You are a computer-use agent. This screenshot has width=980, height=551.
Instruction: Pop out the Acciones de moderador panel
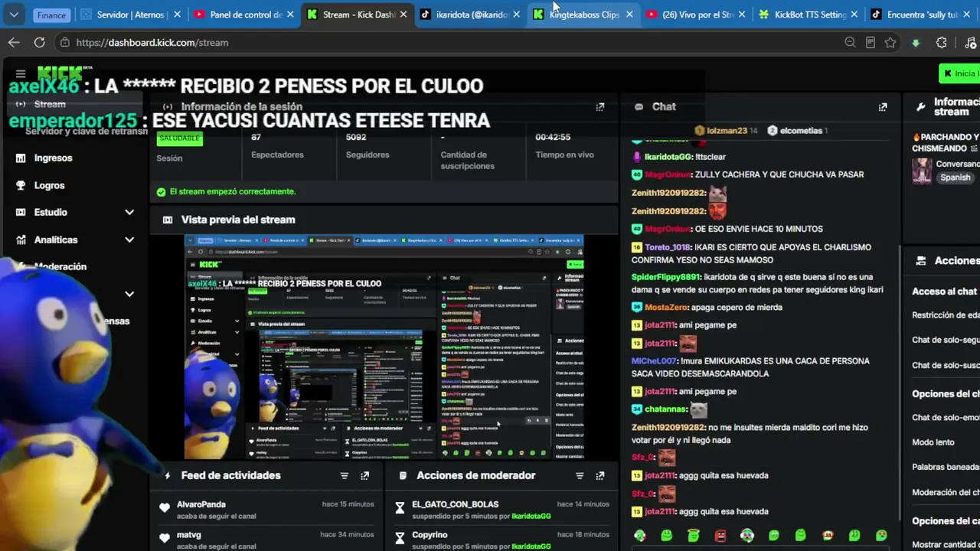tap(600, 476)
